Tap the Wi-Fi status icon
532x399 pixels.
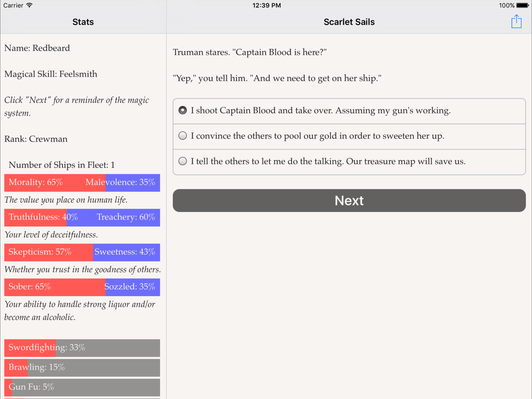(29, 5)
